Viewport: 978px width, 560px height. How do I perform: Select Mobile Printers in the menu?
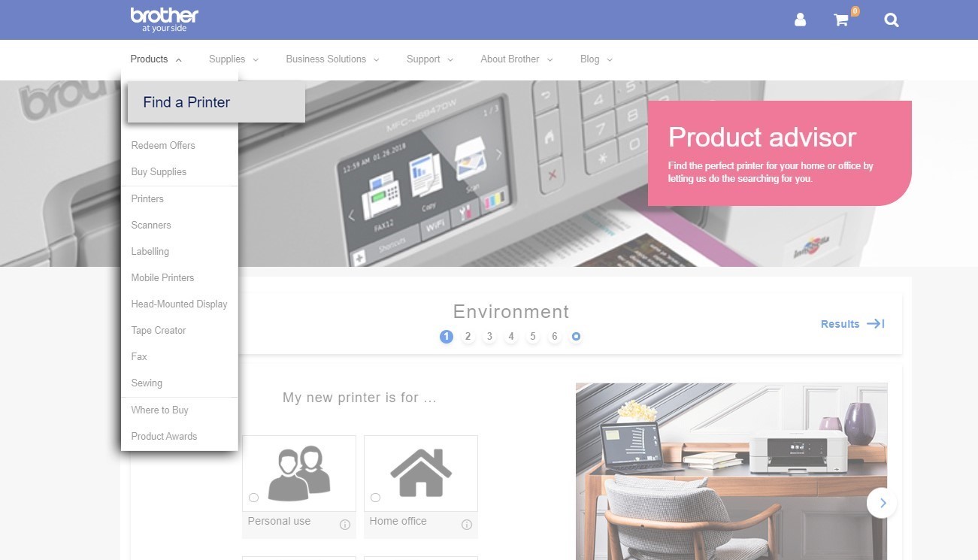[x=162, y=277]
